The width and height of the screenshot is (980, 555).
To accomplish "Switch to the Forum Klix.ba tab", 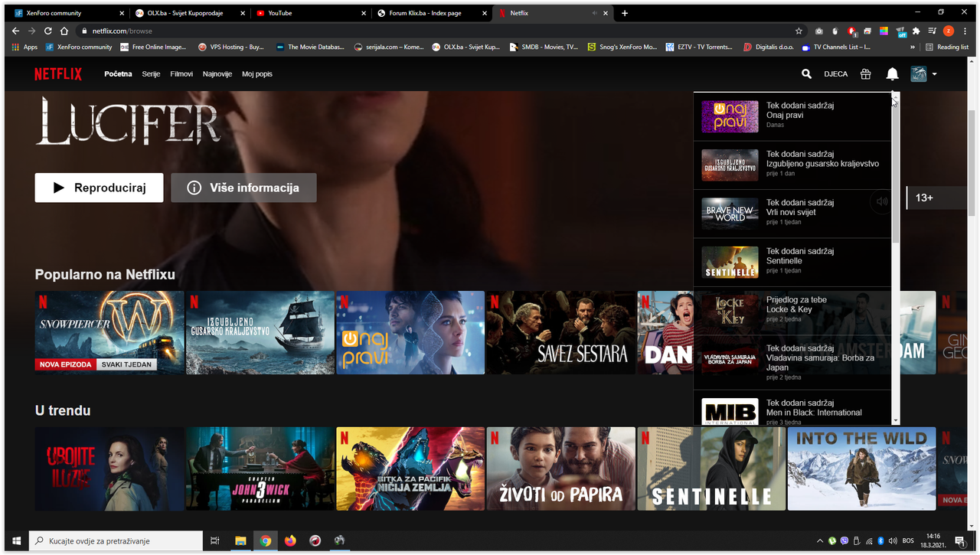I will point(431,13).
